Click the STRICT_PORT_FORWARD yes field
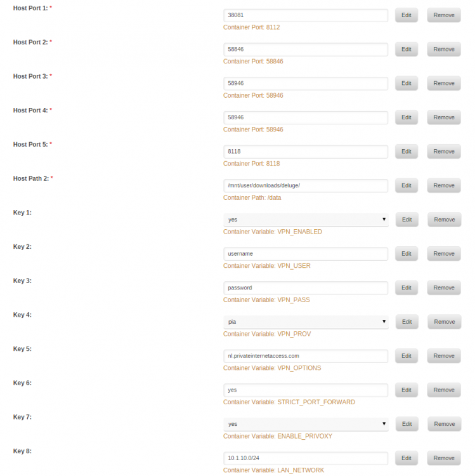The height and width of the screenshot is (476, 475). pyautogui.click(x=306, y=390)
